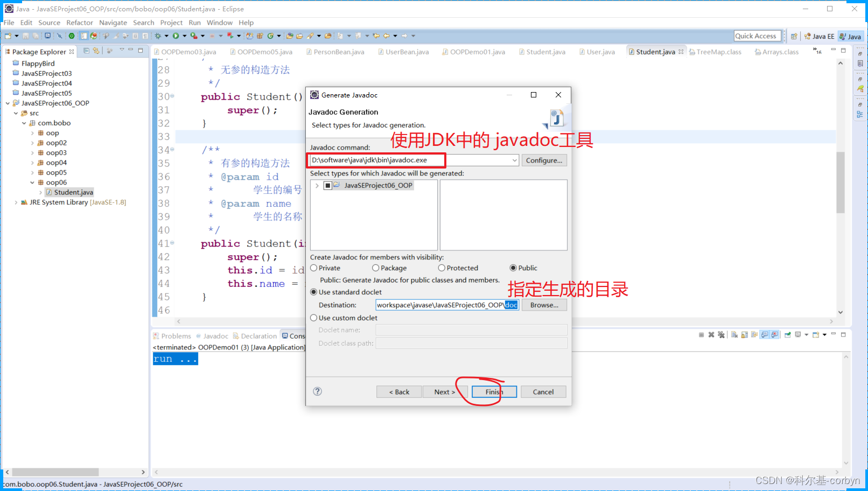The image size is (868, 491).
Task: Click the Last Edit Location arrow icon
Action: [x=376, y=36]
